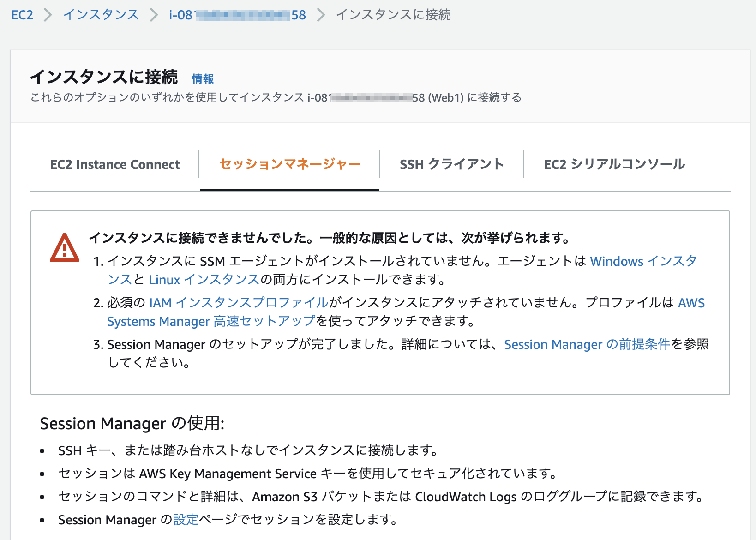The height and width of the screenshot is (540, 756).
Task: Open the 情報 help link
Action: 203,79
